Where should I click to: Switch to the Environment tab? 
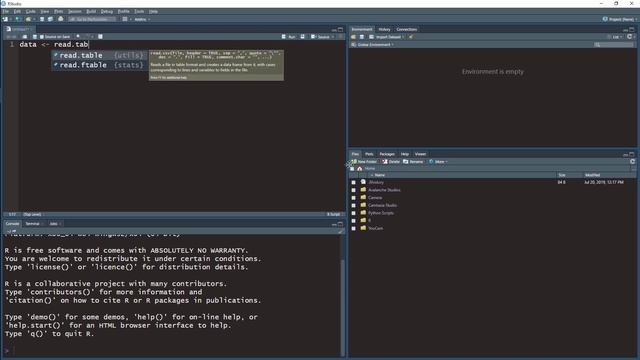pos(362,29)
